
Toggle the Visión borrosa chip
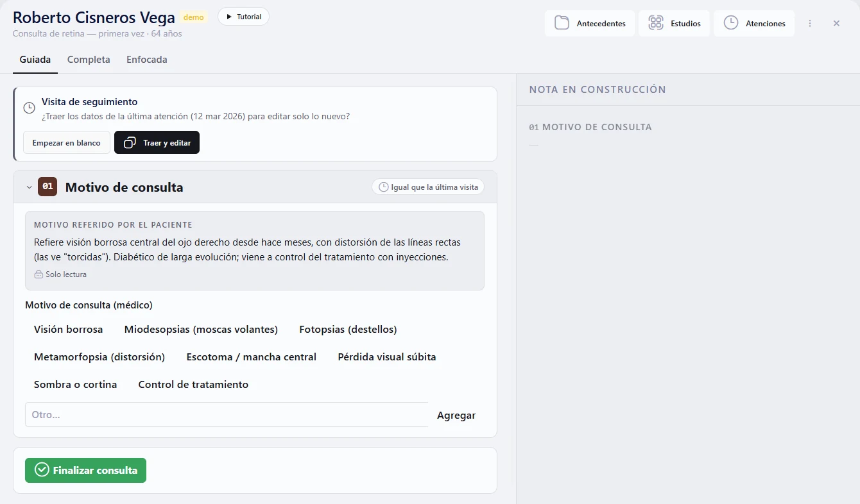(68, 330)
